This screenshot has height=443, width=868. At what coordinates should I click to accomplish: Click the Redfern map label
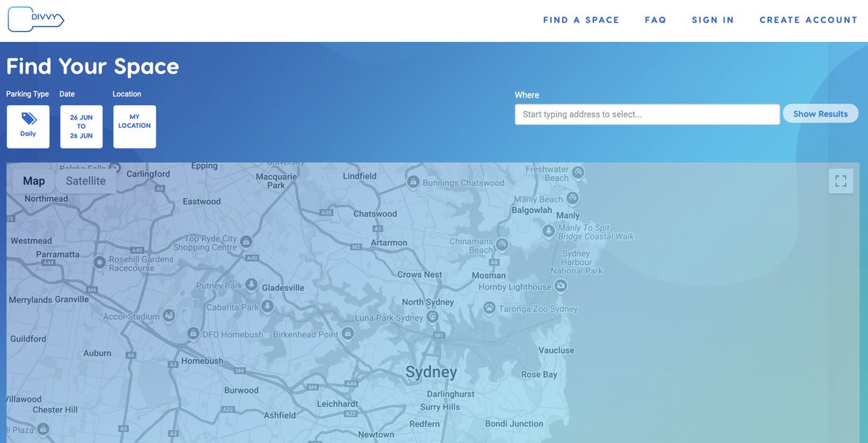(425, 423)
